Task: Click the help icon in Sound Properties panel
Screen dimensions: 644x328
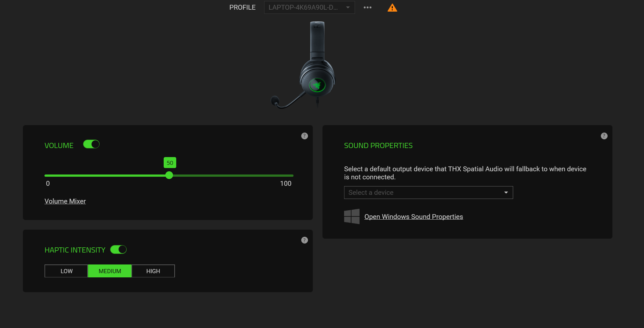Action: coord(604,136)
